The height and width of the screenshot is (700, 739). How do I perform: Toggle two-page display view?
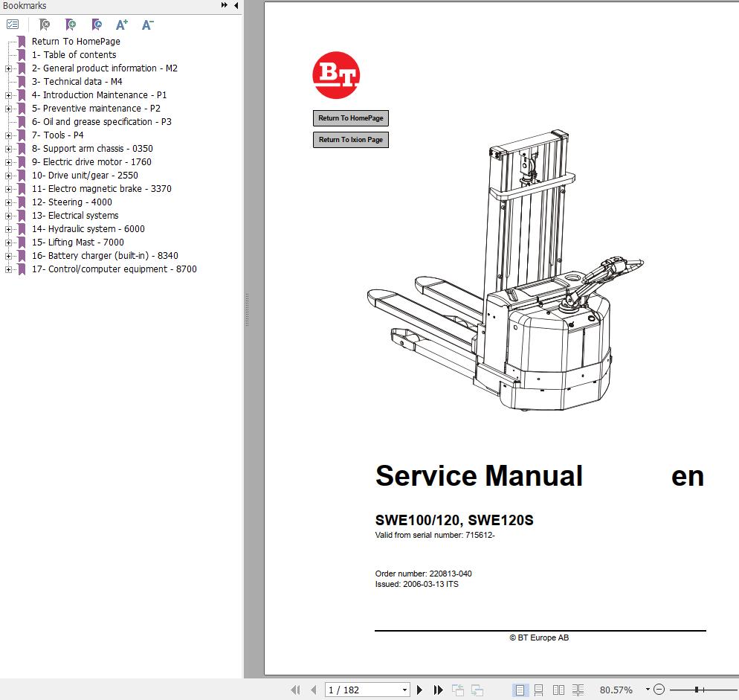[558, 690]
